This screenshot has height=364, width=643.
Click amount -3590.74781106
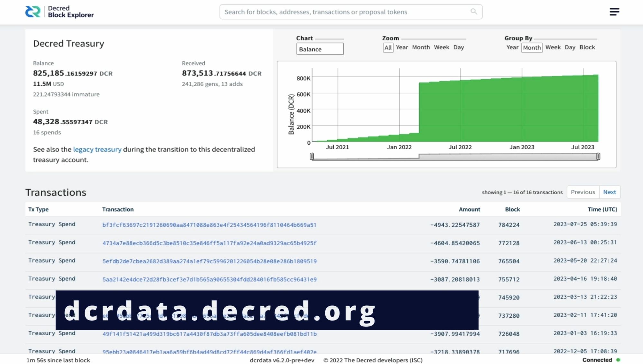[x=455, y=261]
